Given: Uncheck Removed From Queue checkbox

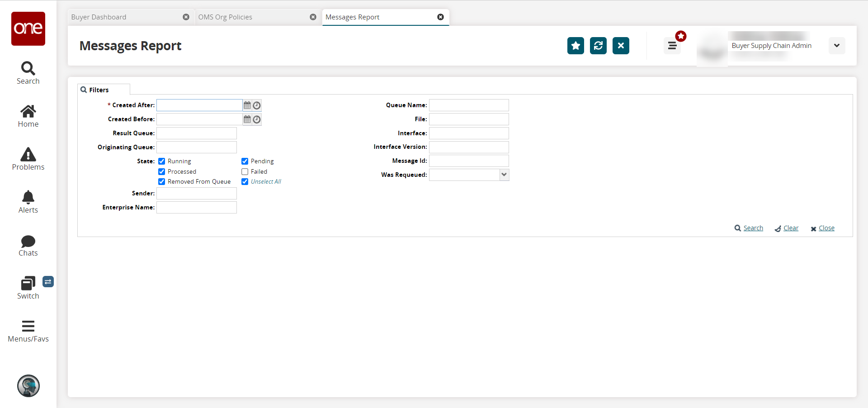Looking at the screenshot, I should coord(161,182).
